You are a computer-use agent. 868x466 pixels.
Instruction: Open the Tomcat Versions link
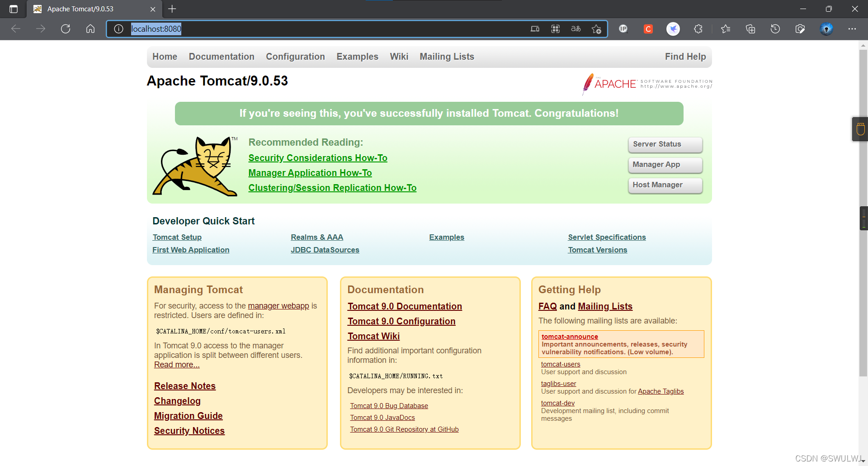pyautogui.click(x=598, y=250)
